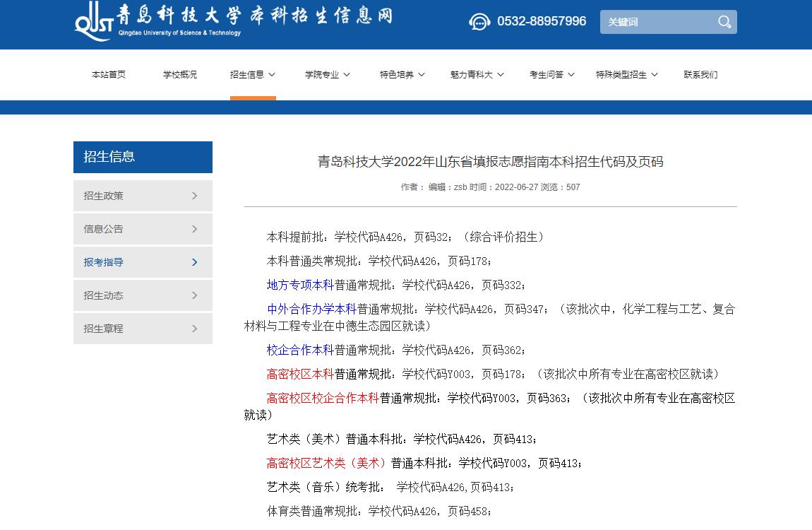Image resolution: width=812 pixels, height=530 pixels.
Task: Click the phone number 0532-88957996
Action: [x=542, y=21]
